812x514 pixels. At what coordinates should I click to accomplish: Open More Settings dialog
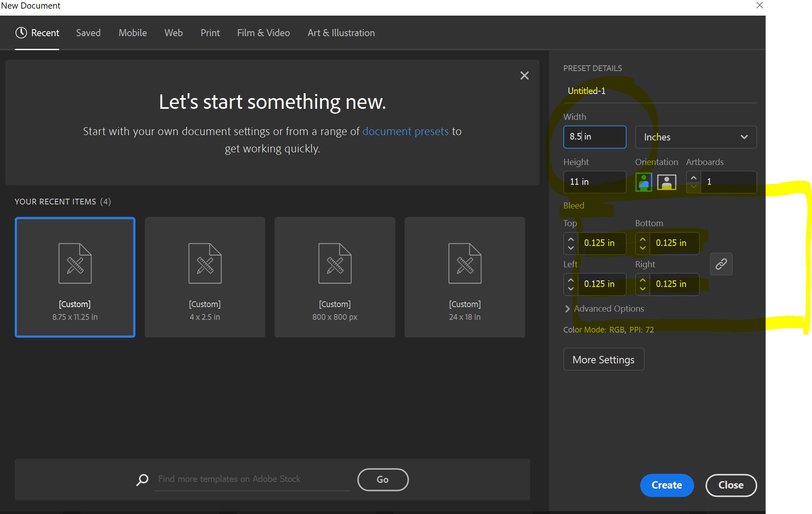(x=604, y=360)
